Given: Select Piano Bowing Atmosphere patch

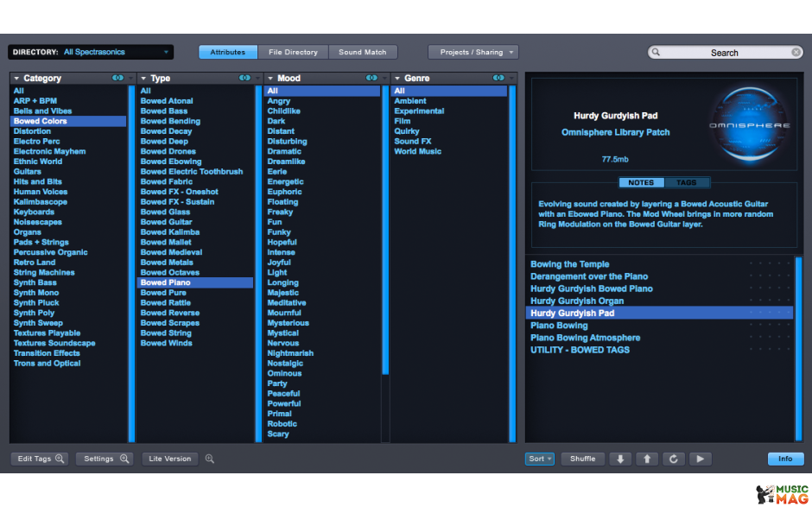Looking at the screenshot, I should (585, 338).
